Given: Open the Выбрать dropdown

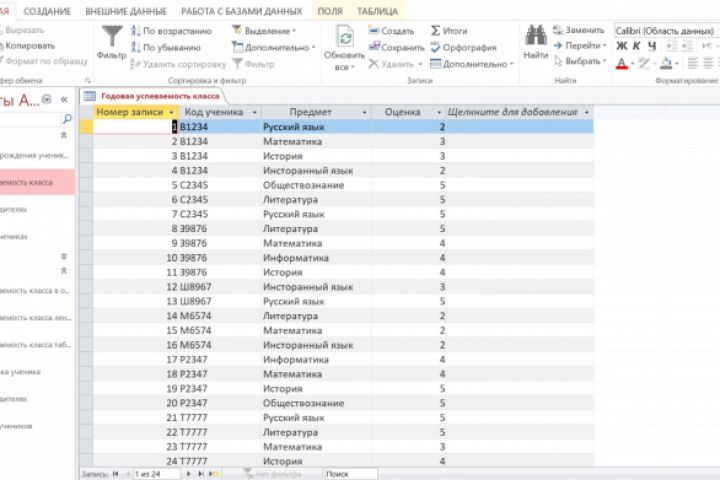Looking at the screenshot, I should click(x=580, y=61).
